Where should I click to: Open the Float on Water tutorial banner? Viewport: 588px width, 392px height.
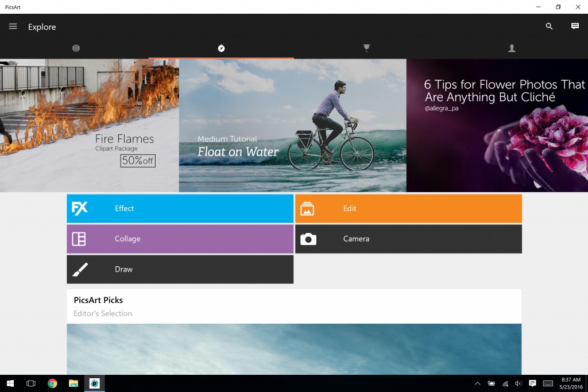(x=292, y=125)
